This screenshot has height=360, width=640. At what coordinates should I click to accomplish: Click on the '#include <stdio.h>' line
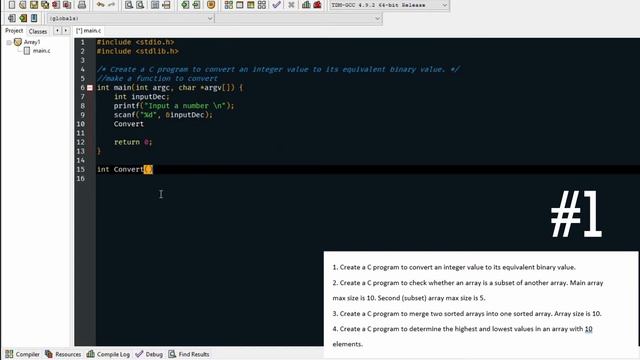click(136, 42)
